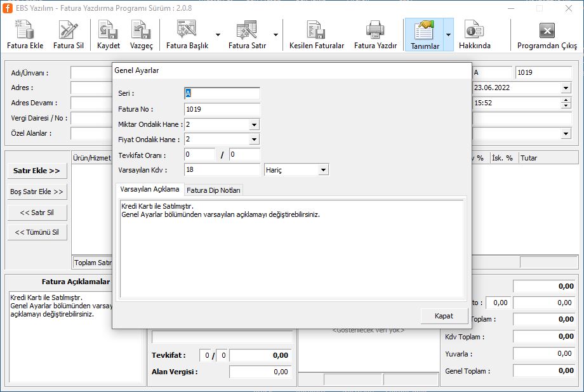Click the Seri input field in Genel Ayarlar
Screen dimensions: 584x392
pos(222,93)
